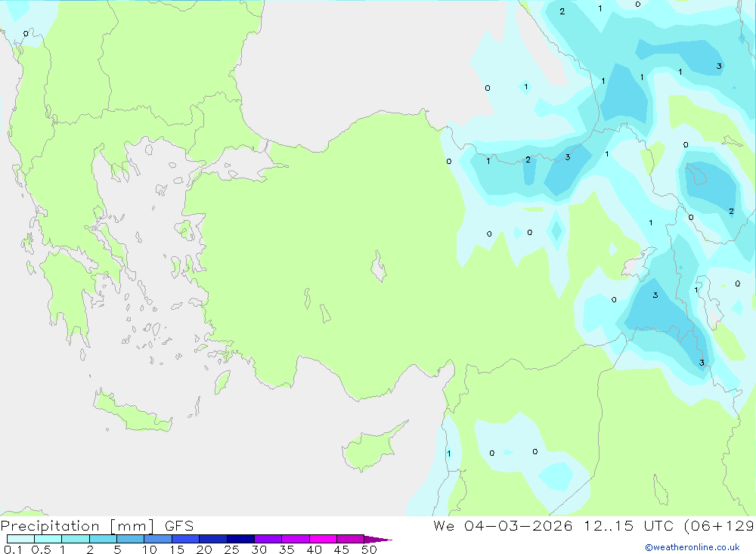Click the '15' legend scale value
The width and height of the screenshot is (756, 554).
(x=177, y=549)
